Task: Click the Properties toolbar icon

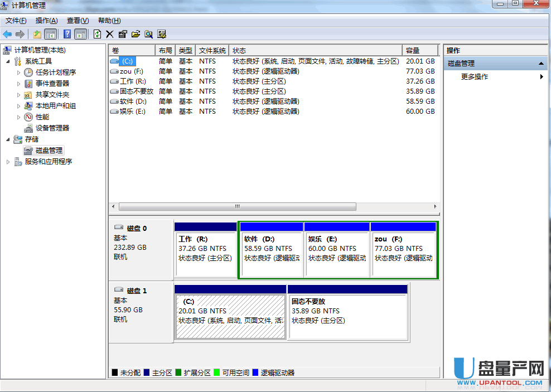Action: tap(123, 34)
